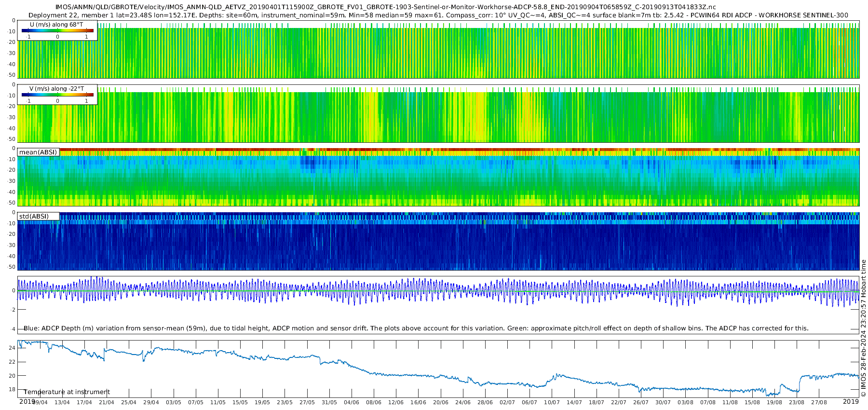
Task: Click the 'Temperature at instrument' label
Action: 67,392
